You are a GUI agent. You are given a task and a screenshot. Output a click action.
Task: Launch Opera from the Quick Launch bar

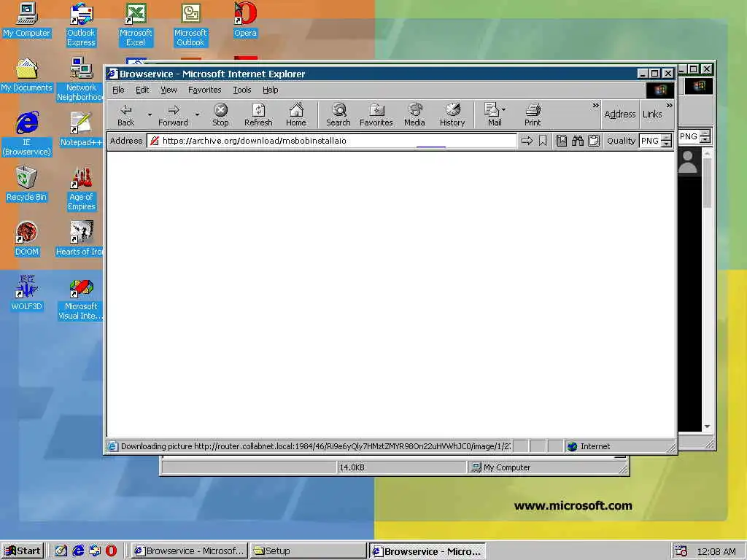tap(111, 551)
